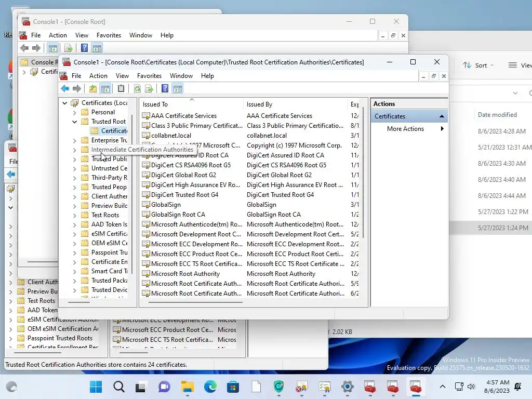Image resolution: width=532 pixels, height=399 pixels.
Task: Click the Up One Level folder icon
Action: 92,89
